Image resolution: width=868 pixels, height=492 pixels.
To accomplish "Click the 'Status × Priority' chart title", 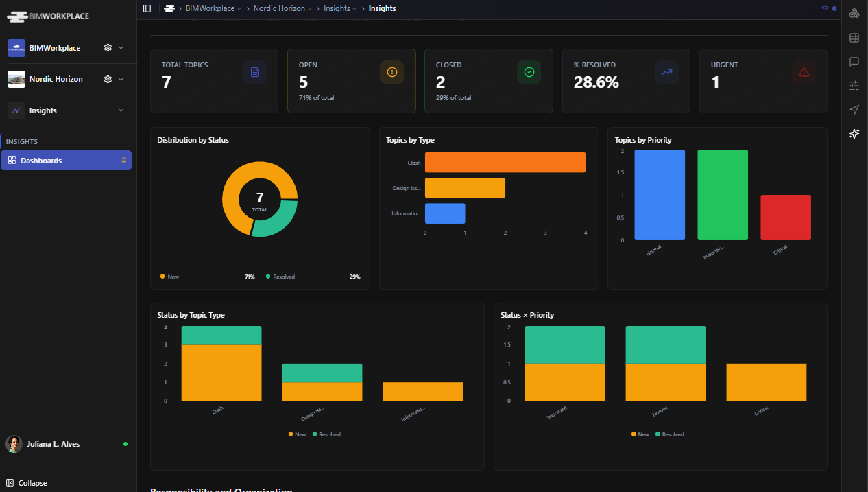I will click(x=527, y=315).
